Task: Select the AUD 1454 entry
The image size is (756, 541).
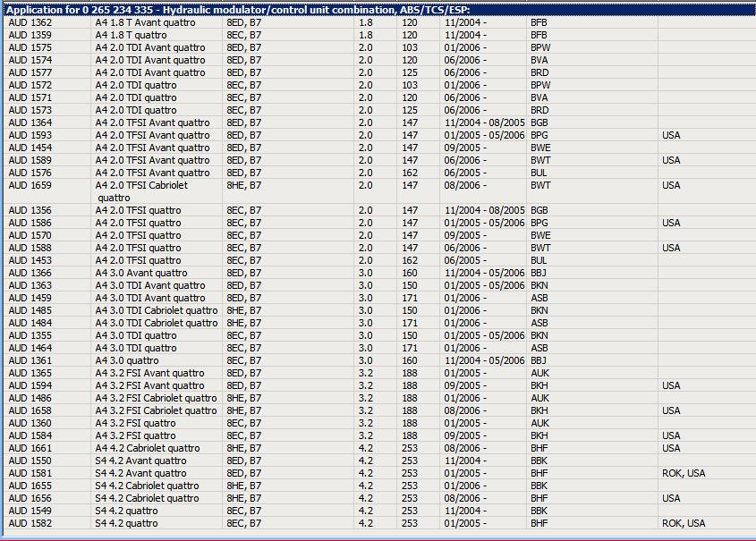Action: (30, 148)
